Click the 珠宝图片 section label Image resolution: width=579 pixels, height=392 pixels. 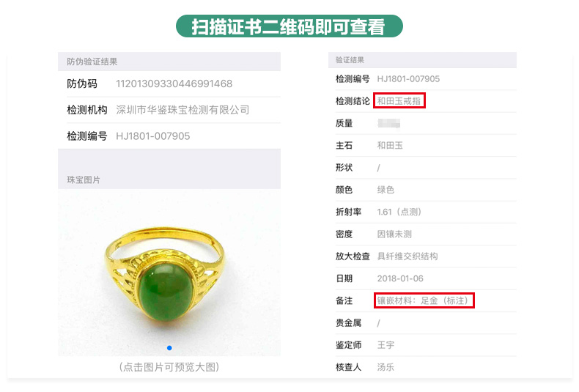(84, 180)
